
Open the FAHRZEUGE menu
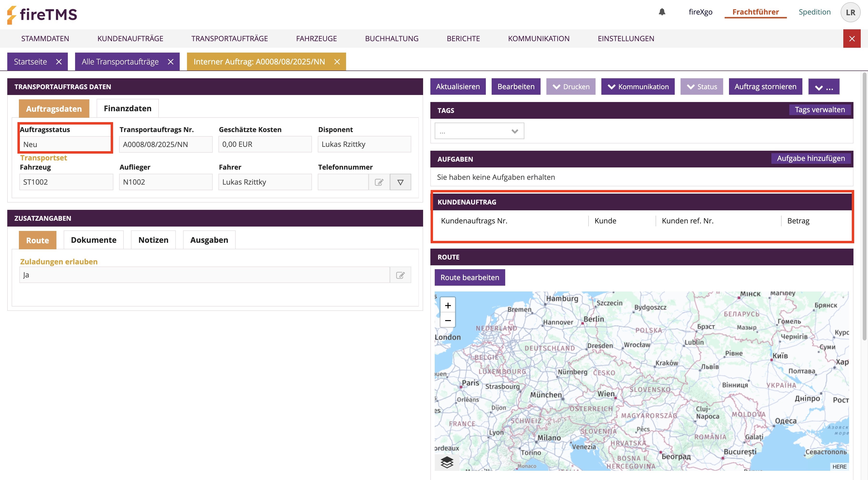316,39
